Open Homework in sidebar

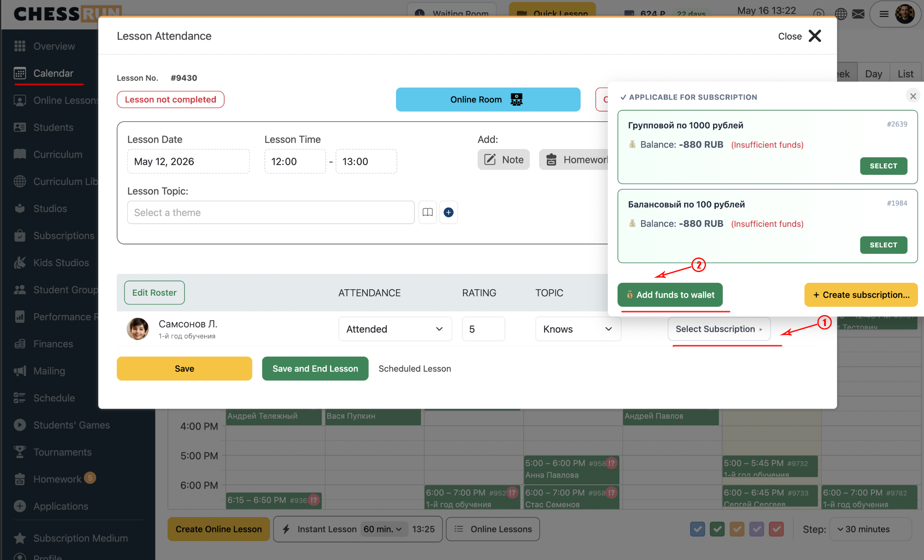click(55, 479)
